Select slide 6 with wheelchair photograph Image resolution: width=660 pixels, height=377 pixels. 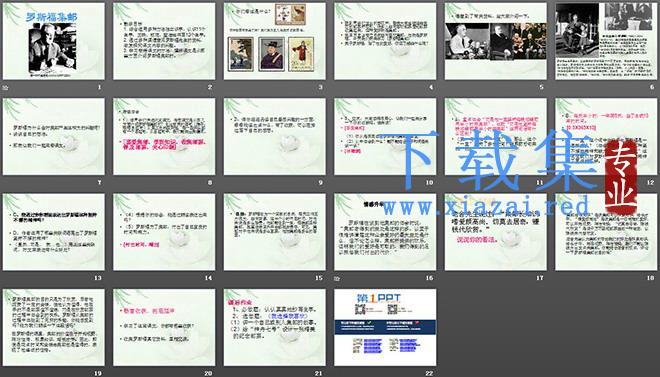606,41
